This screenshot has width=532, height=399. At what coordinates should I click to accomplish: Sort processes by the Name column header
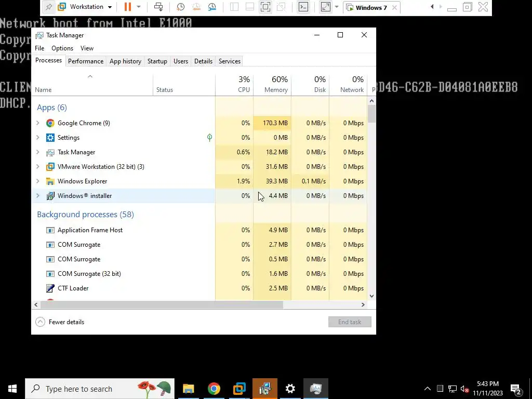coord(92,85)
